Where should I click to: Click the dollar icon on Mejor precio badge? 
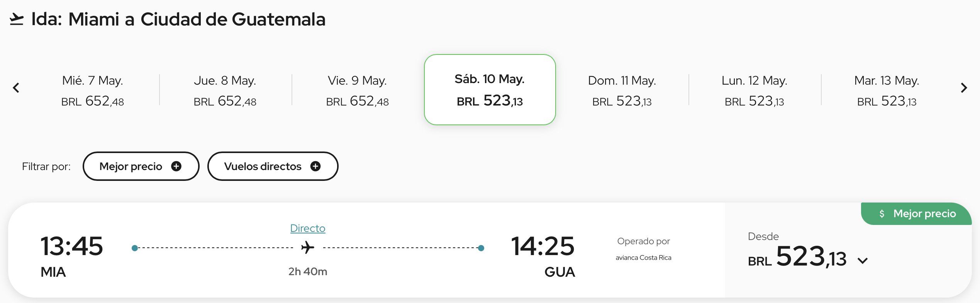(x=882, y=214)
